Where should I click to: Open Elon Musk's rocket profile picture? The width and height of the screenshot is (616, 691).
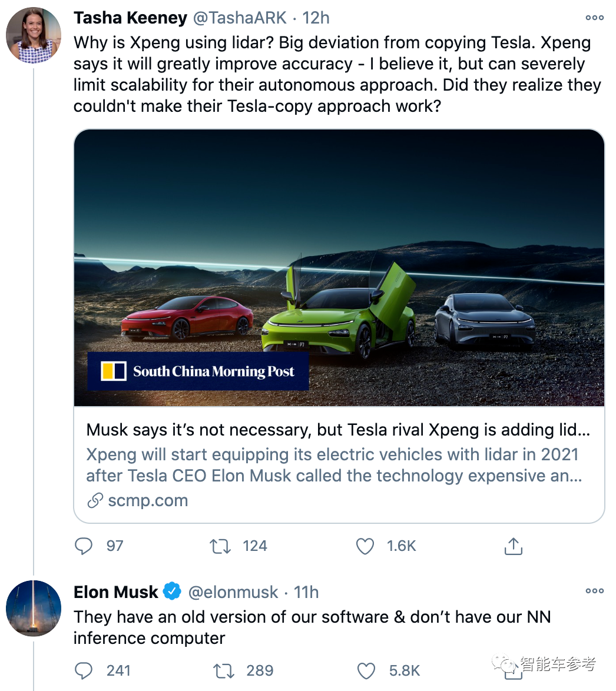(x=34, y=608)
